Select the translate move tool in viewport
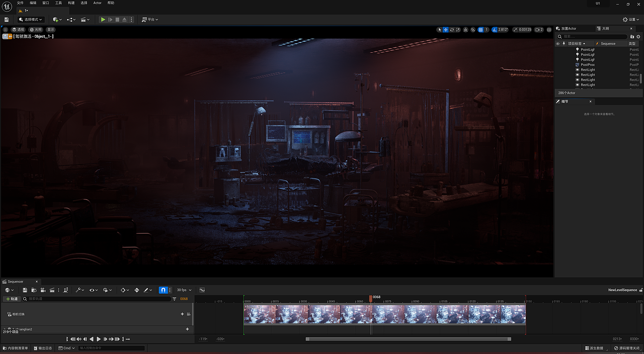644x354 pixels. (x=446, y=30)
